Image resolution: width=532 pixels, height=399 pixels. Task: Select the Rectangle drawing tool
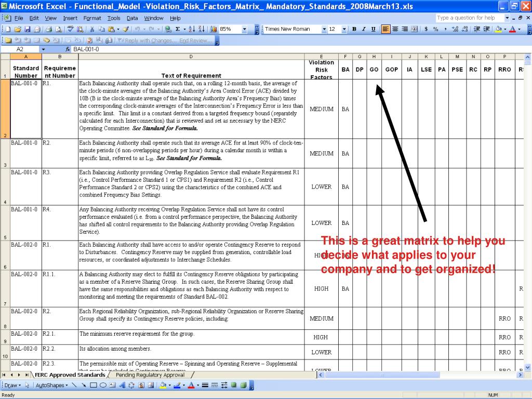pos(94,385)
